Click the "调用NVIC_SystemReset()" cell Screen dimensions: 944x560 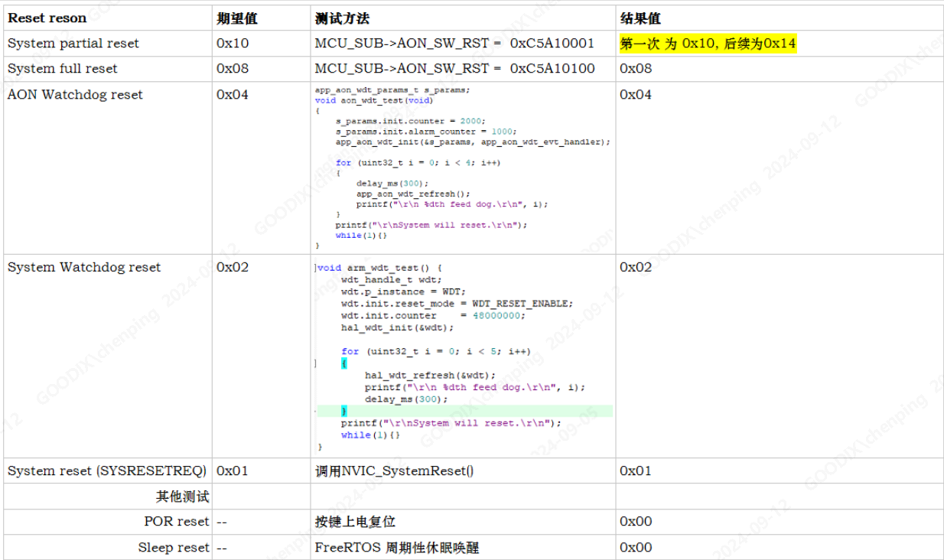394,470
